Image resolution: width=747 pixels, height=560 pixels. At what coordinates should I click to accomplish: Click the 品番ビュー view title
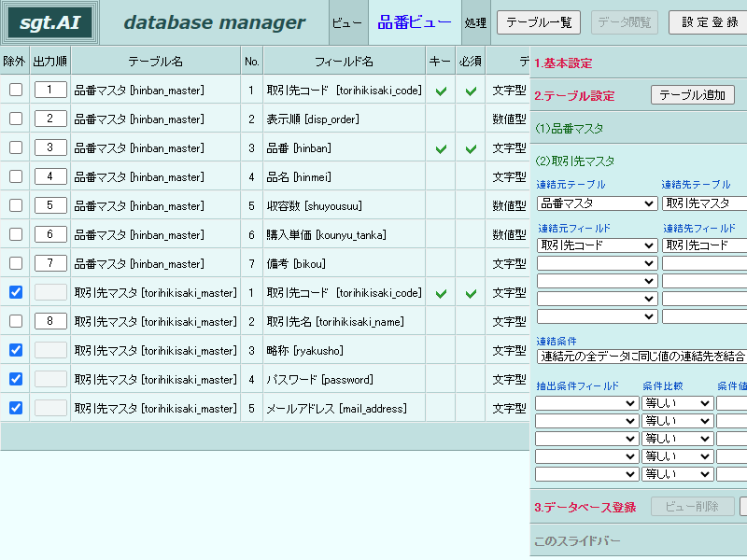pos(415,22)
